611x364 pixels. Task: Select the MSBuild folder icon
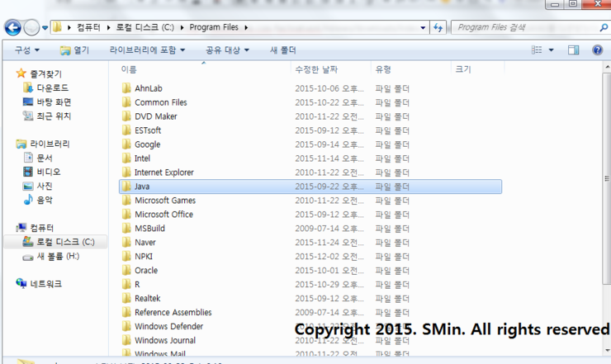(x=126, y=229)
